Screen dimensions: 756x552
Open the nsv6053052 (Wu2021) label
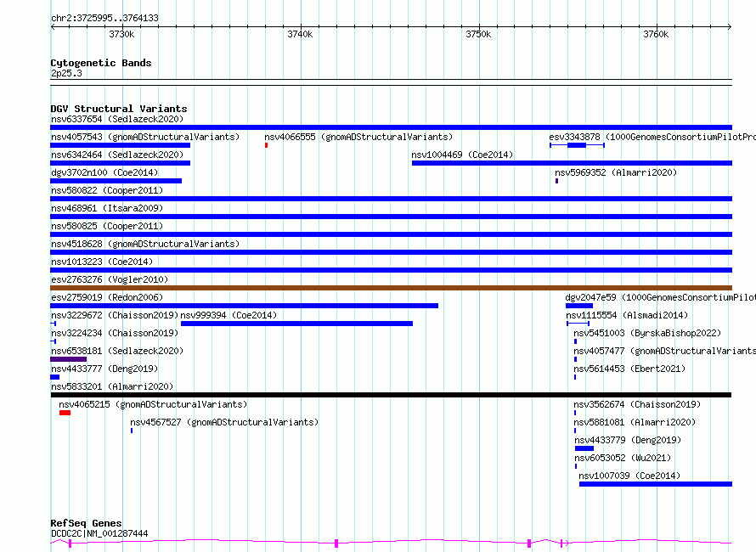tap(623, 458)
